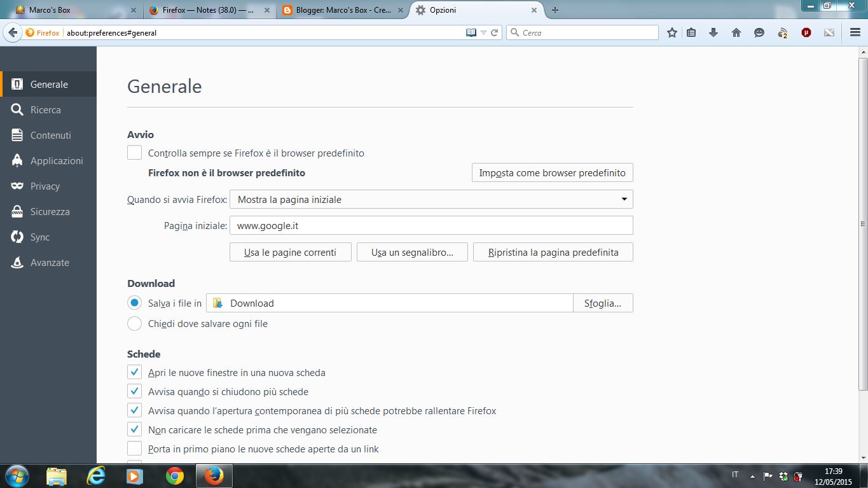Go to Privacy preferences section
The height and width of the screenshot is (488, 868).
point(48,186)
